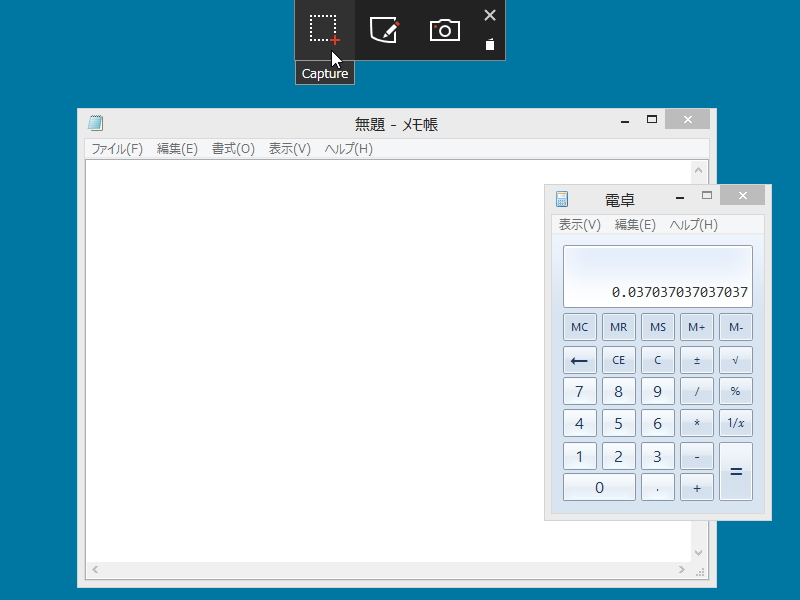Take a full screenshot with the camera icon
This screenshot has width=800, height=600.
[x=444, y=30]
